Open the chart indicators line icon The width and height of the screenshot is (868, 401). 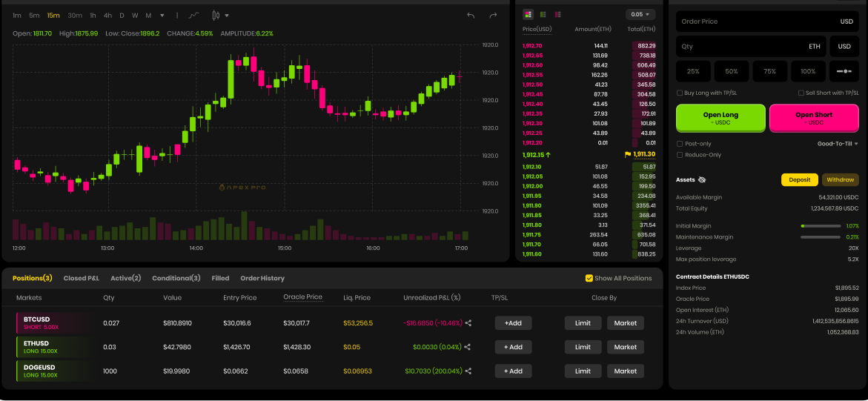click(193, 16)
